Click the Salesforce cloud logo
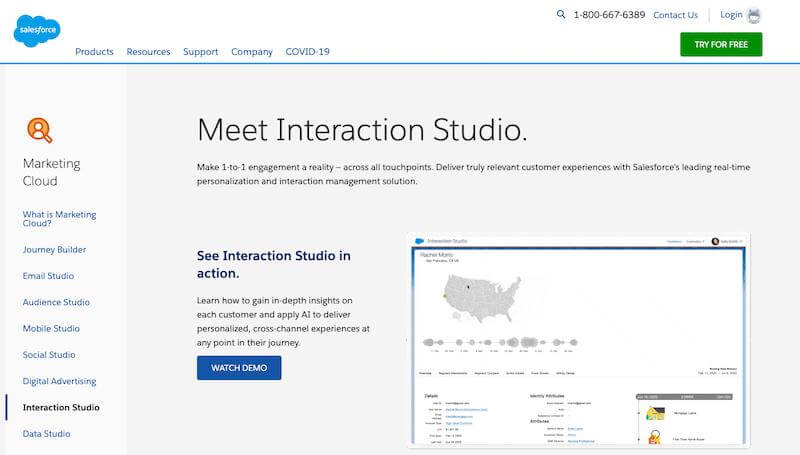Viewport: 800px width, 455px height. [x=37, y=31]
